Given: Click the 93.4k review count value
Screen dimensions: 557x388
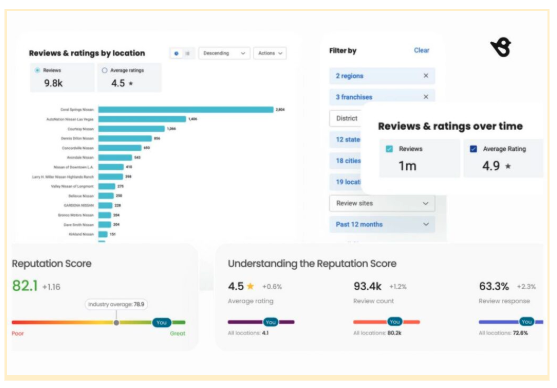Looking at the screenshot, I should tap(367, 286).
